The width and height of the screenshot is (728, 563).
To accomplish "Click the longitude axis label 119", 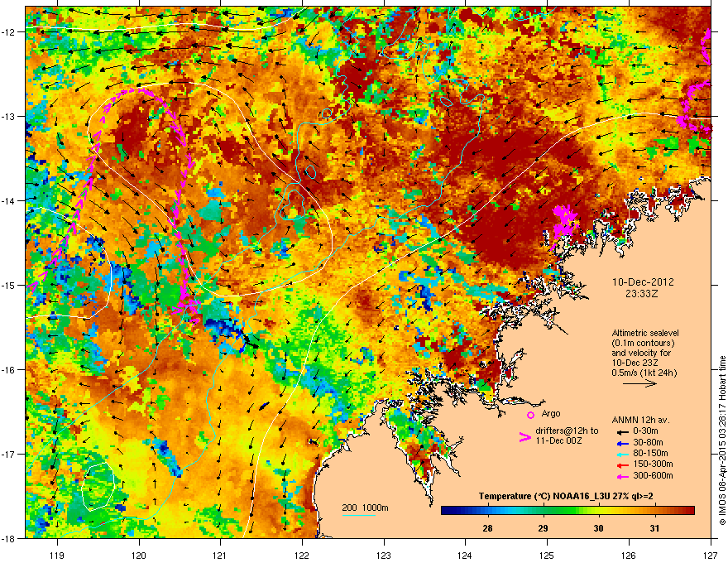I will tap(57, 555).
